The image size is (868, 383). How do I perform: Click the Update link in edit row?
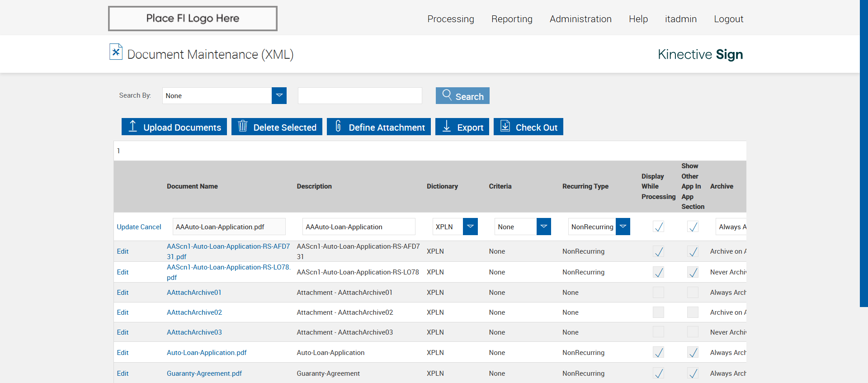(x=127, y=227)
